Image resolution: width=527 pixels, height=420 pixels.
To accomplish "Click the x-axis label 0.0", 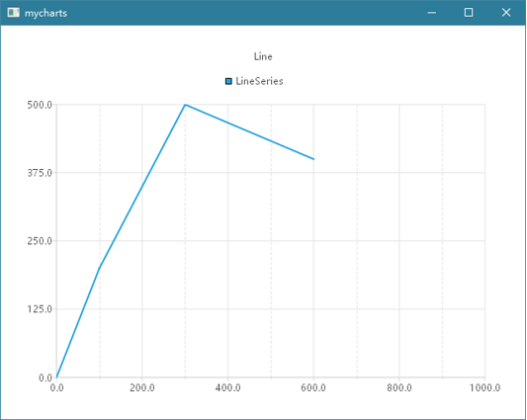I will tap(56, 387).
